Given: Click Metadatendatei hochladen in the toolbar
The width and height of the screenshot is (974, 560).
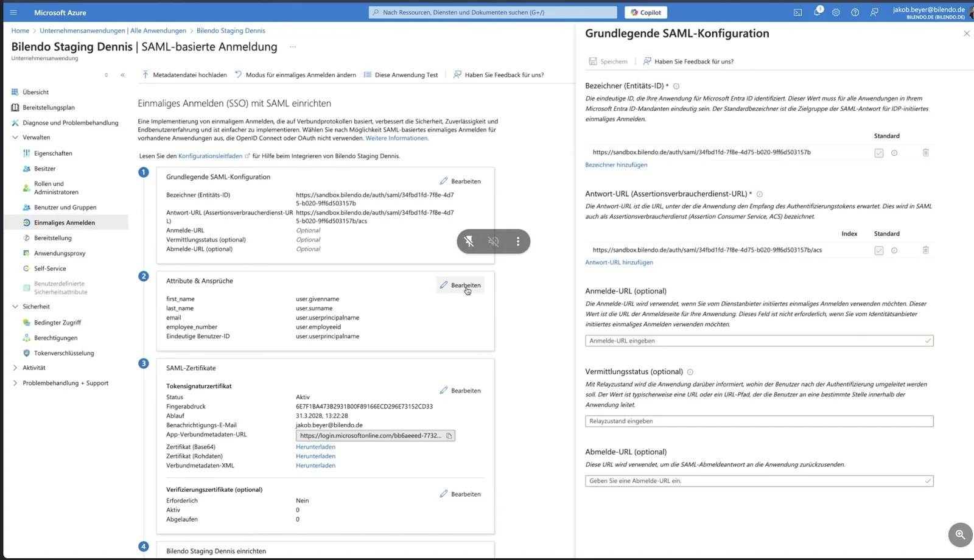Looking at the screenshot, I should (x=184, y=75).
